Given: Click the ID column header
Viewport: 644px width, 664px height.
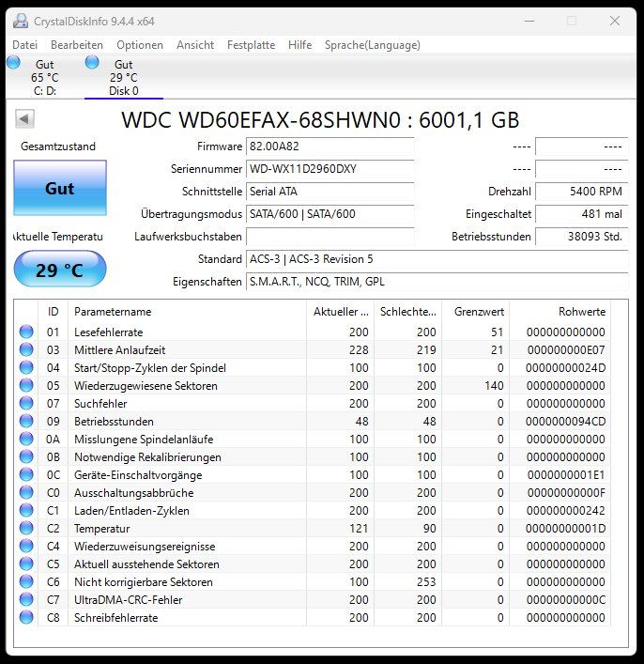Looking at the screenshot, I should tap(53, 312).
